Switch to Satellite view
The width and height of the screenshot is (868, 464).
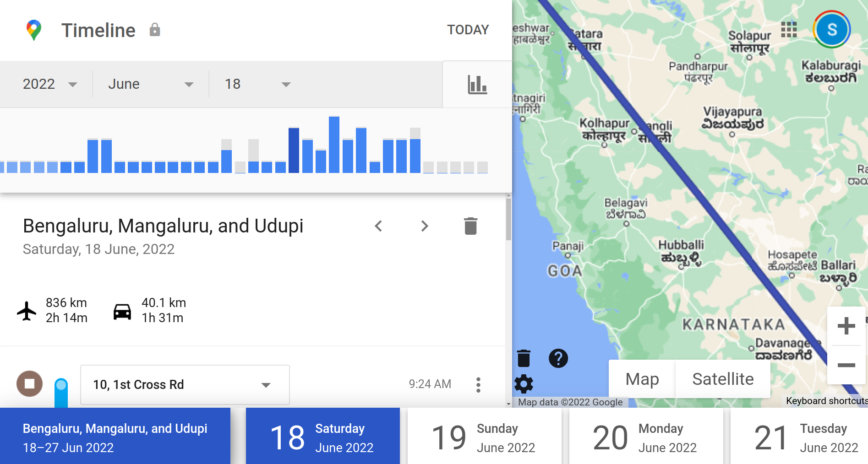pyautogui.click(x=723, y=379)
